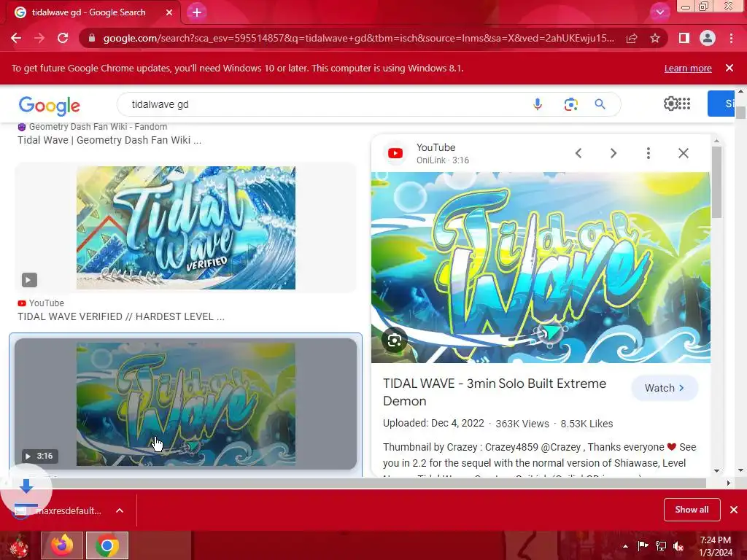747x560 pixels.
Task: Click the address bar lock icon
Action: coord(92,38)
